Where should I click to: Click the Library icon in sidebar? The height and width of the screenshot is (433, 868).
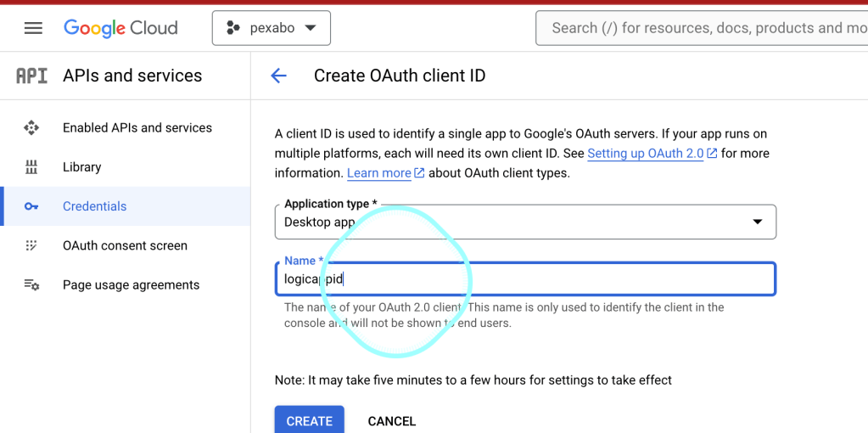tap(31, 167)
